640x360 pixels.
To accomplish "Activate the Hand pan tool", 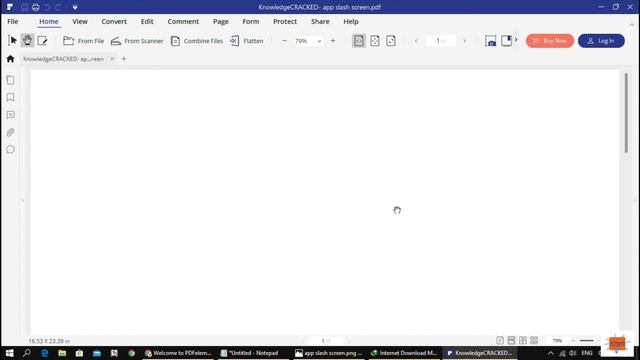I will (x=27, y=40).
